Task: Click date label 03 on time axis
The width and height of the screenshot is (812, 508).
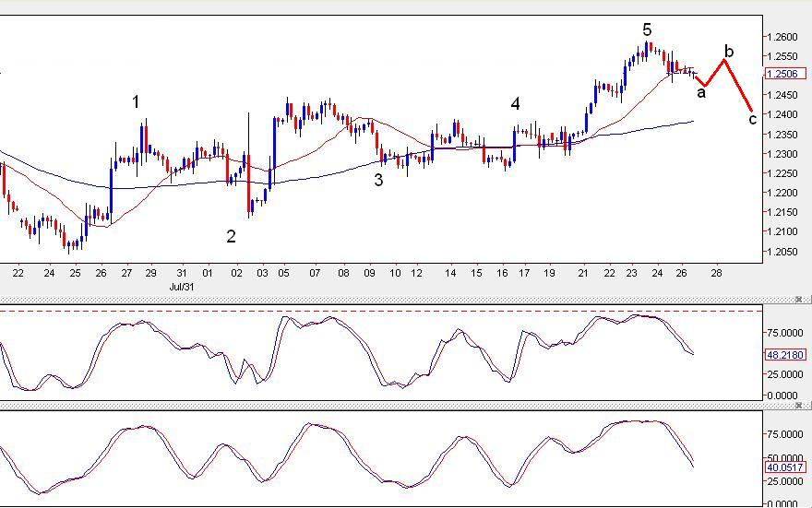Action: (263, 273)
